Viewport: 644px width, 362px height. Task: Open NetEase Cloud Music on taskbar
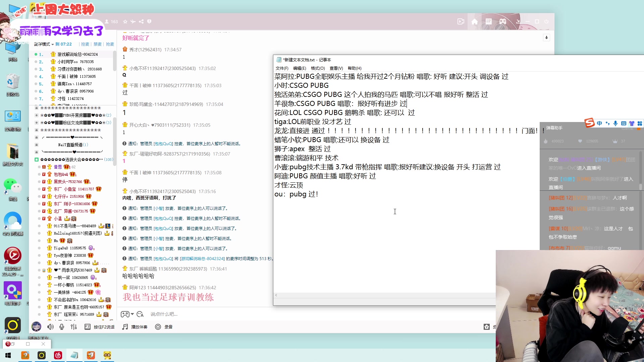tap(58, 355)
